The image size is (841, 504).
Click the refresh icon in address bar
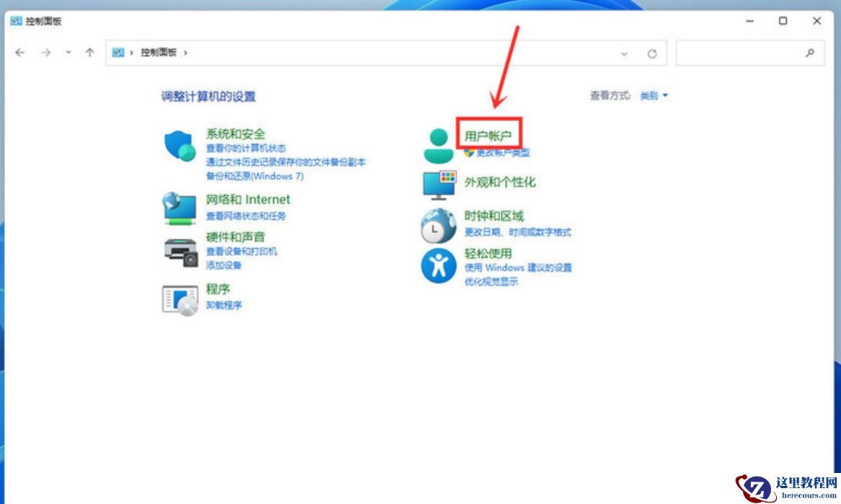651,53
